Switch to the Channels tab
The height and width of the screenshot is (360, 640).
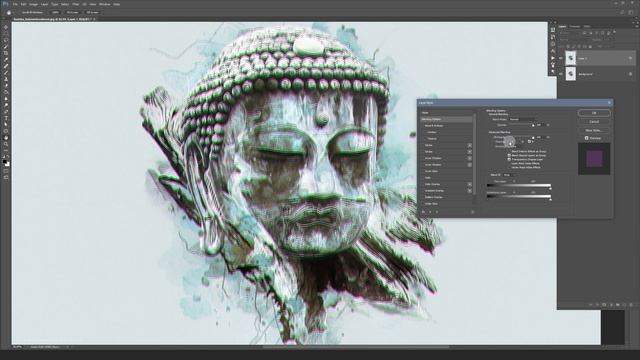pyautogui.click(x=575, y=27)
